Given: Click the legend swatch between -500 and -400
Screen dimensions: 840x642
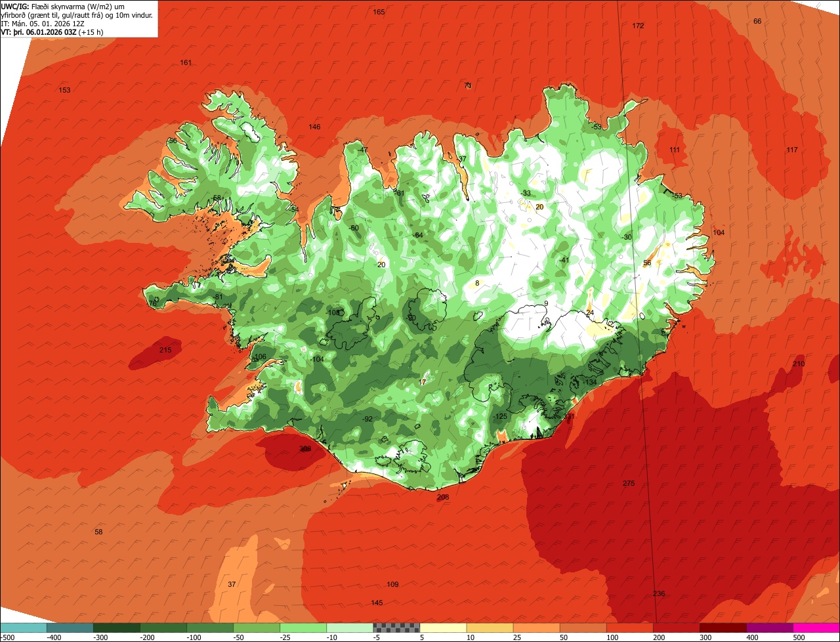Looking at the screenshot, I should click(x=23, y=627).
